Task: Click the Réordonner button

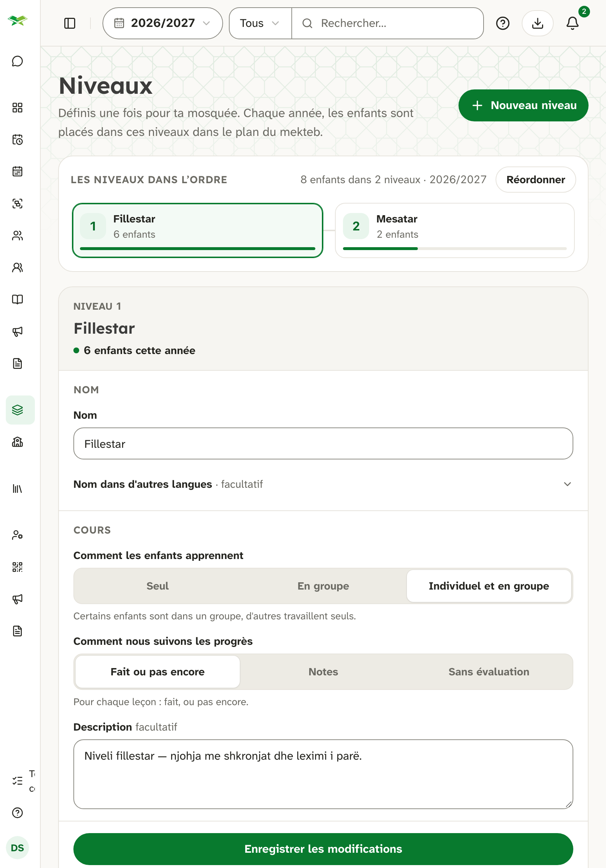Action: (536, 180)
